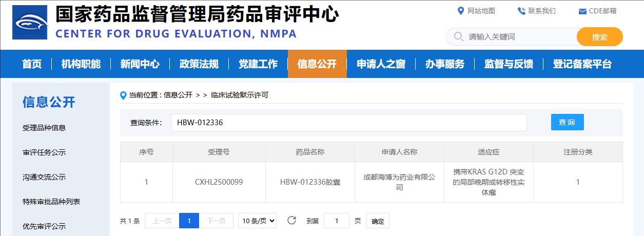This screenshot has width=644, height=236.
Task: Click the 注册分类 column header
Action: point(578,152)
